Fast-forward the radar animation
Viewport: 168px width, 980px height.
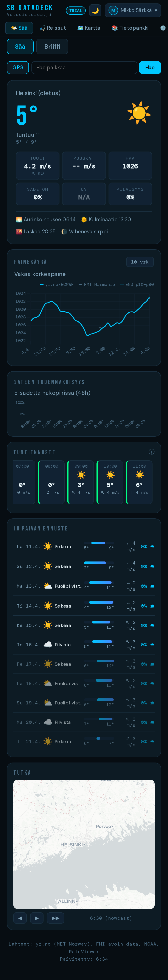[55, 918]
